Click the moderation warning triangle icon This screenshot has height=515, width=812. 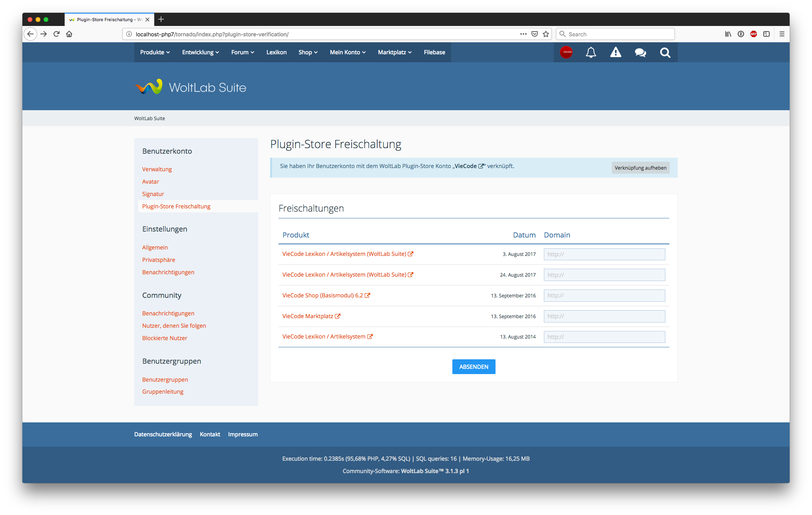click(615, 52)
